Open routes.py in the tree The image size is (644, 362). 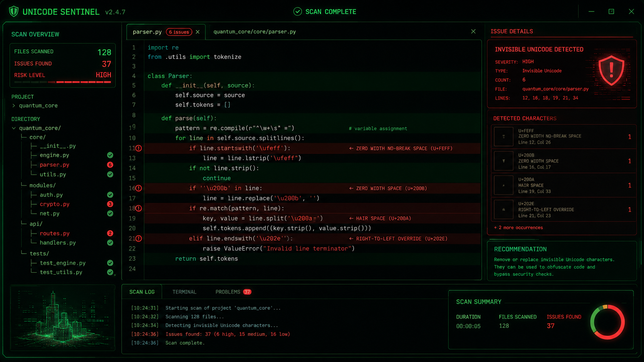pos(55,233)
